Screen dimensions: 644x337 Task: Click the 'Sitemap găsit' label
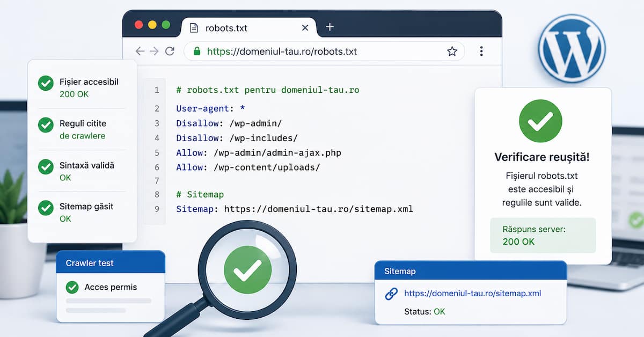tap(86, 207)
